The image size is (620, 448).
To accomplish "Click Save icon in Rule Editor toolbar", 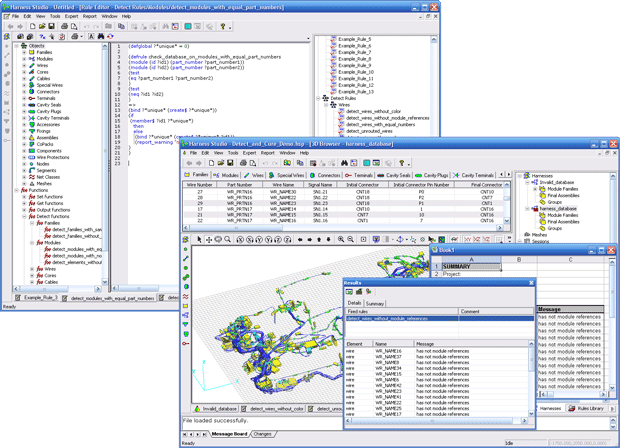I will [x=51, y=26].
